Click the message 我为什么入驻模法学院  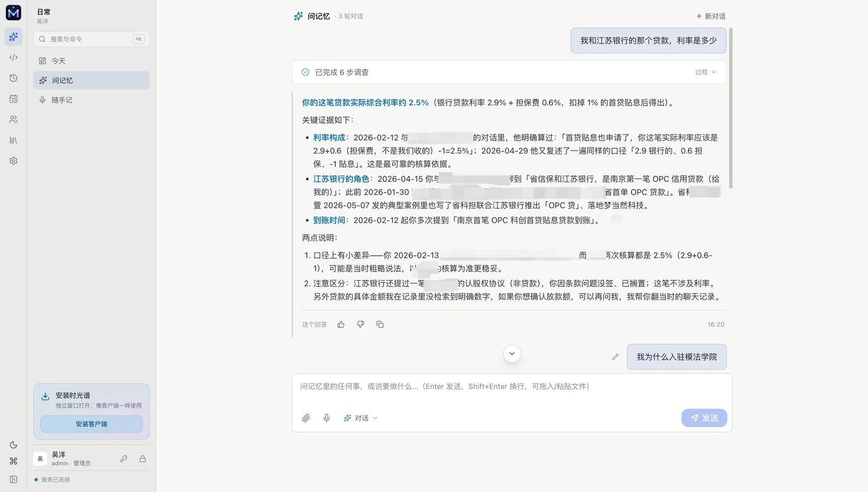tap(676, 357)
